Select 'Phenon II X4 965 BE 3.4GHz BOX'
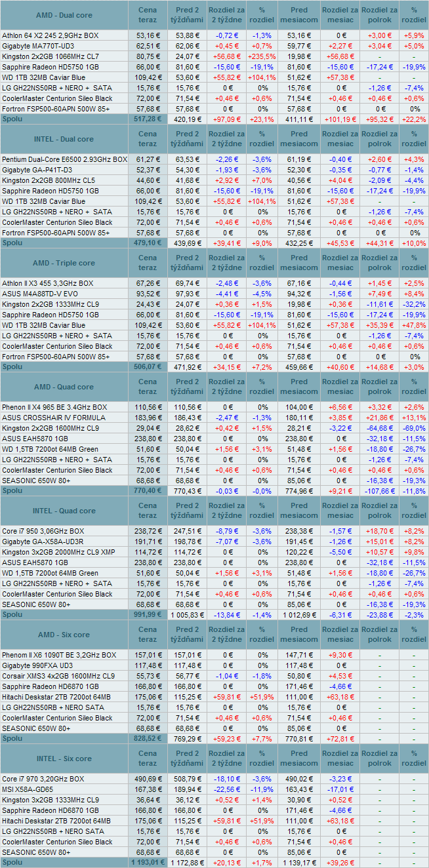Screen dimensions: 429x868 point(54,407)
